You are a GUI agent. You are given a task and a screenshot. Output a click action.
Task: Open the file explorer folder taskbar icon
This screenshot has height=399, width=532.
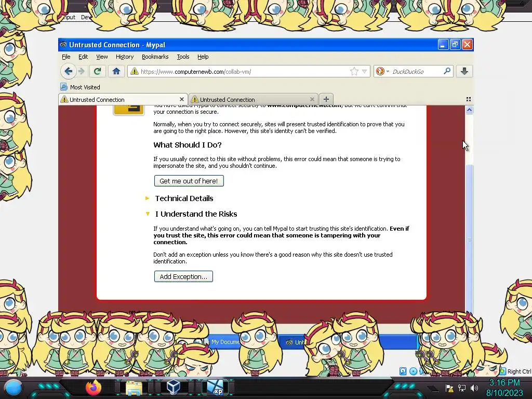[x=134, y=388]
